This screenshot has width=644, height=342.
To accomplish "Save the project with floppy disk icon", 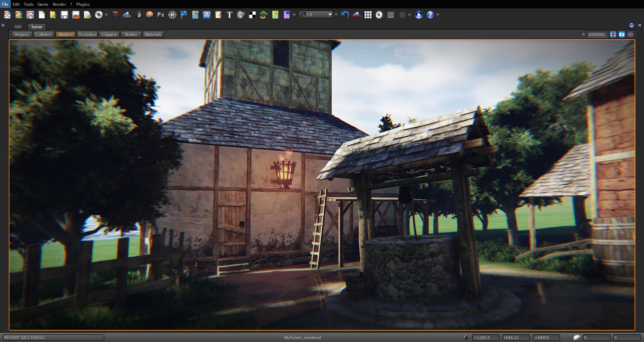I will (64, 15).
